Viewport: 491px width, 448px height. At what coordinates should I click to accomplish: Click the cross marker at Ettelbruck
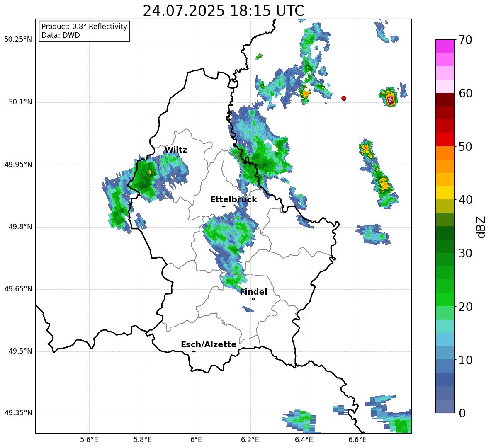point(224,206)
